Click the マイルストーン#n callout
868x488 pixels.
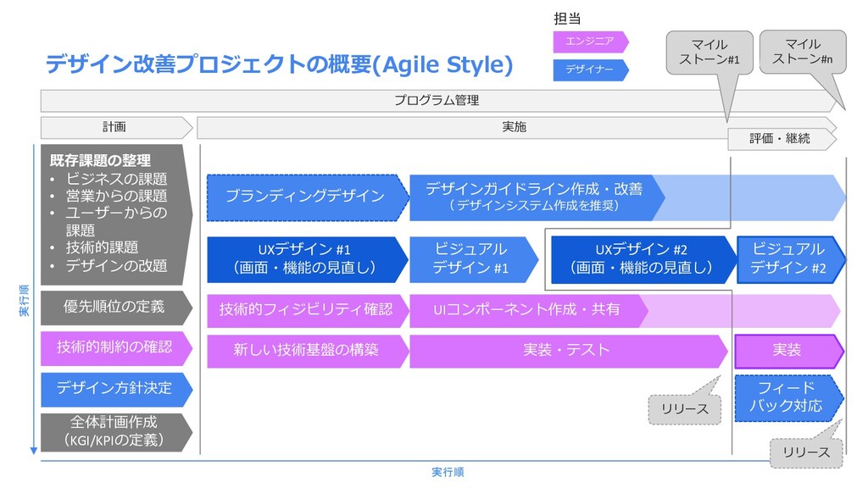click(803, 52)
